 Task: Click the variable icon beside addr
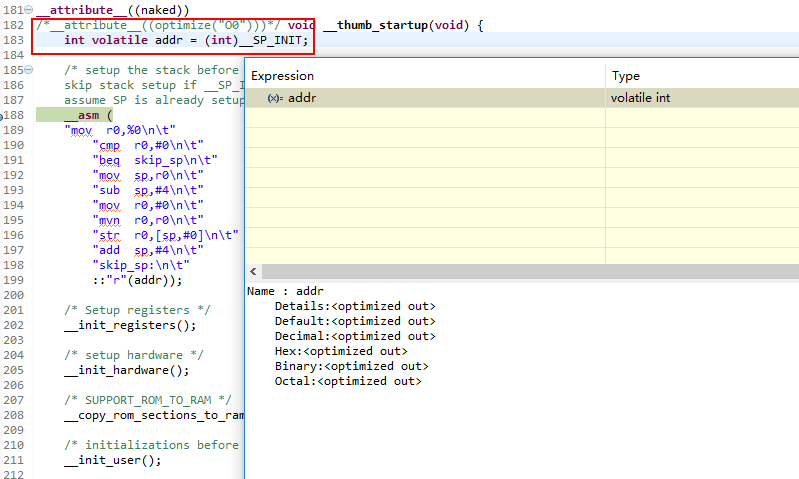pyautogui.click(x=275, y=98)
